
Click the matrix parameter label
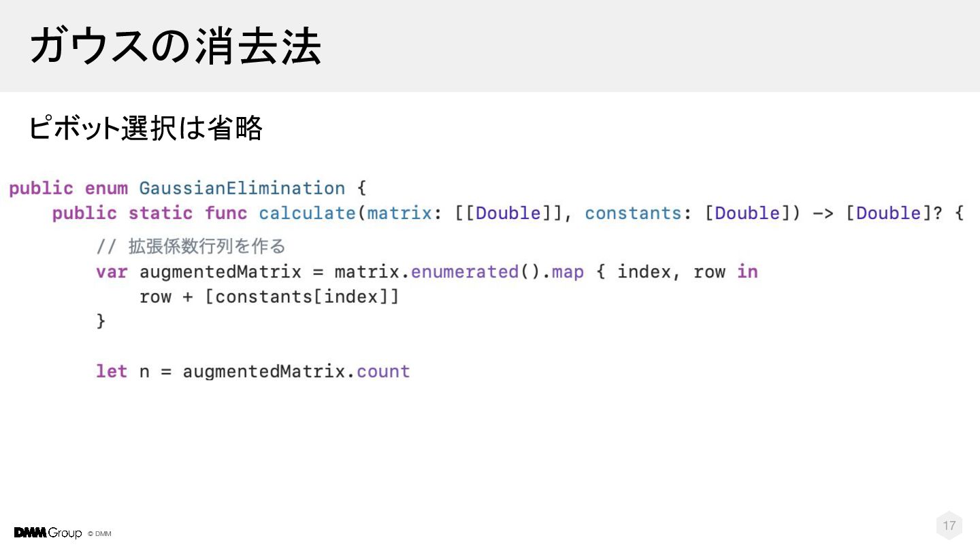pos(399,213)
